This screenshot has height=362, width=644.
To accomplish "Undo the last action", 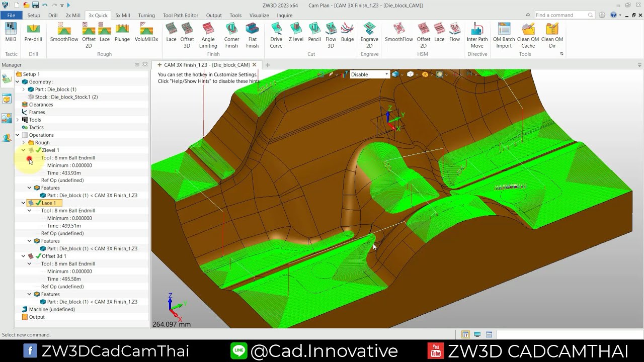I will pos(45,5).
